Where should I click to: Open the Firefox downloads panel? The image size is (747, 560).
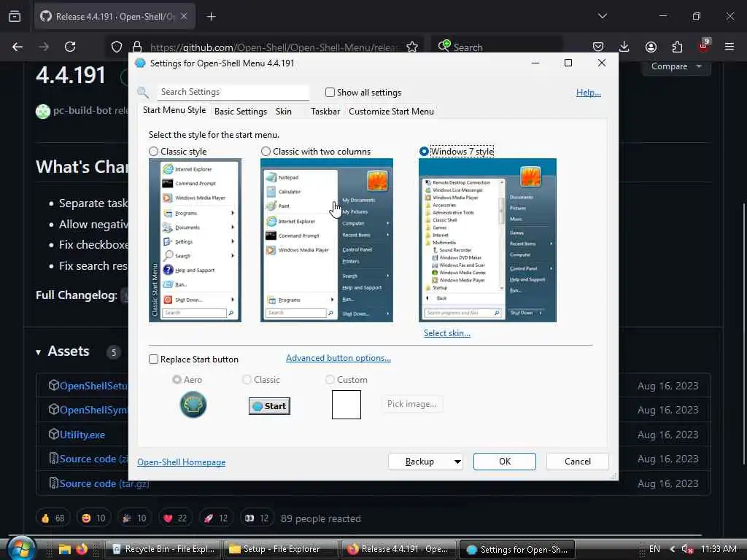[x=624, y=47]
